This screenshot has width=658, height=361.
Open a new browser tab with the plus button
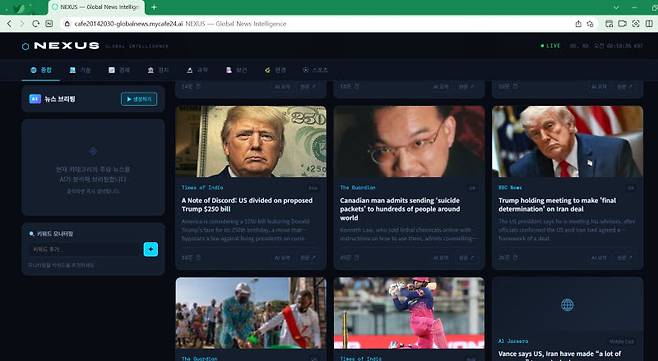pos(154,7)
